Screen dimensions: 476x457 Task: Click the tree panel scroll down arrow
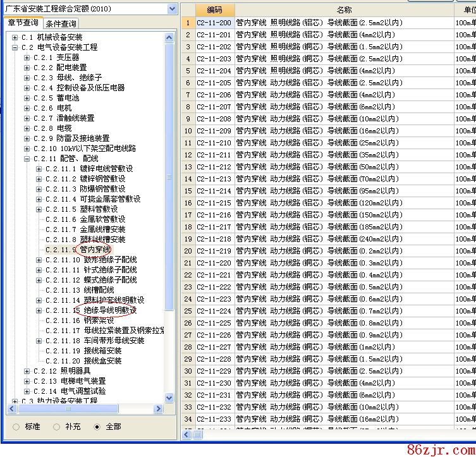(x=169, y=398)
